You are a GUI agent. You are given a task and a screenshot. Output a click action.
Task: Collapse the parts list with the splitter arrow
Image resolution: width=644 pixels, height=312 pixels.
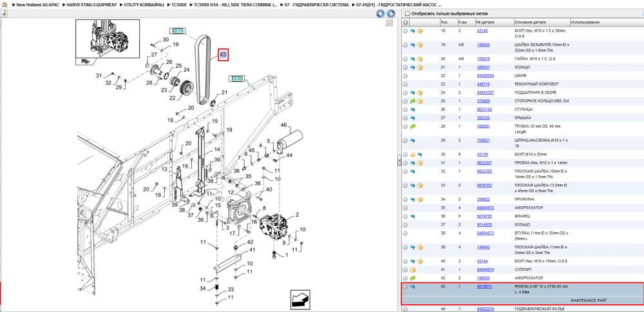(x=399, y=161)
